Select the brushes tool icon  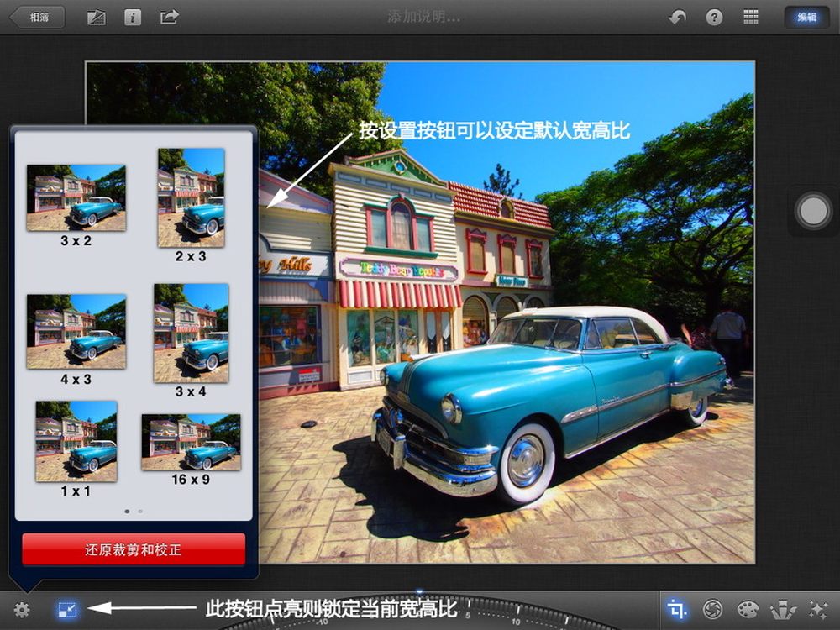(783, 610)
